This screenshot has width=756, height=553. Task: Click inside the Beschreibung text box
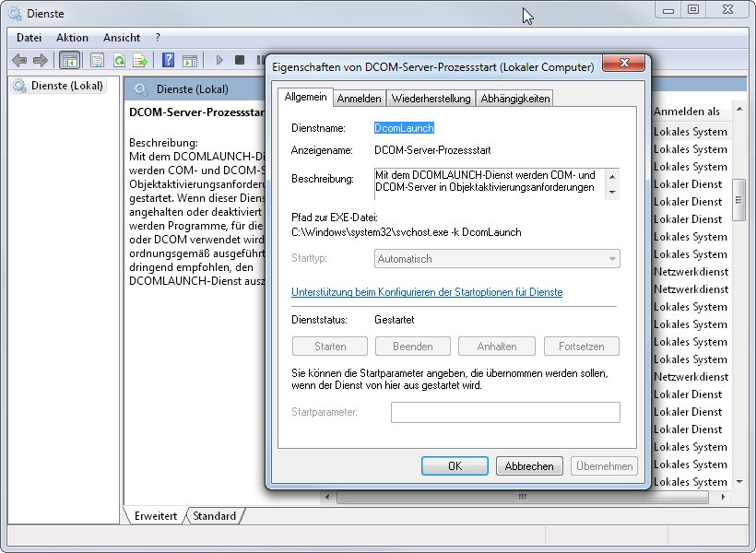pos(490,183)
